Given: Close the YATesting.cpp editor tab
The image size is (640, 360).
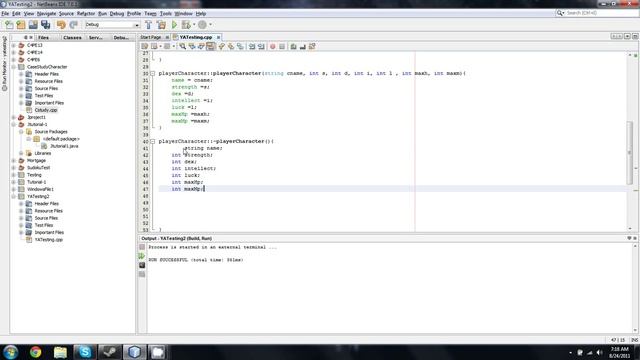Looking at the screenshot, I should point(218,37).
